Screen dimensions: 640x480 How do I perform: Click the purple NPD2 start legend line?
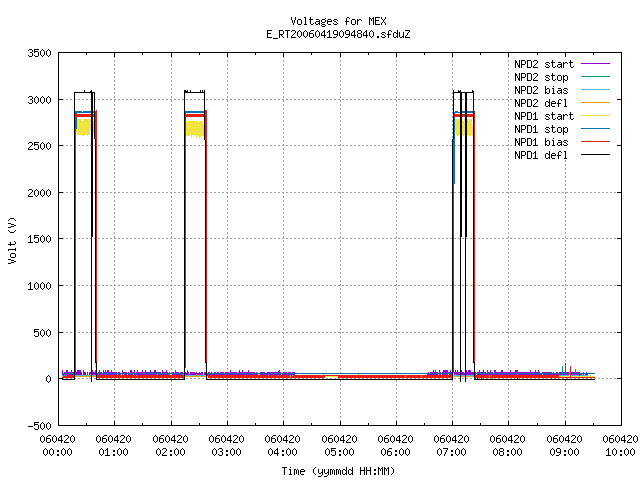[x=595, y=64]
